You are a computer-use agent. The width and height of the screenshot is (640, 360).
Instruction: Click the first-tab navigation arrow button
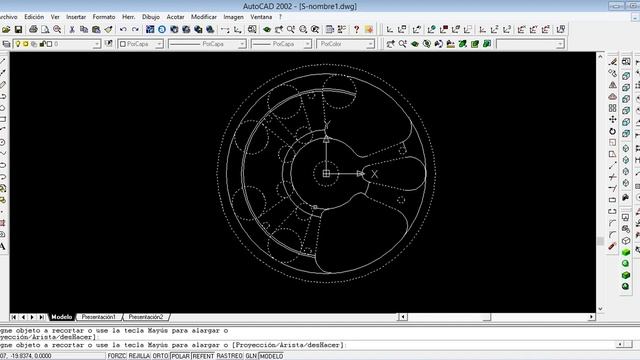(x=13, y=317)
